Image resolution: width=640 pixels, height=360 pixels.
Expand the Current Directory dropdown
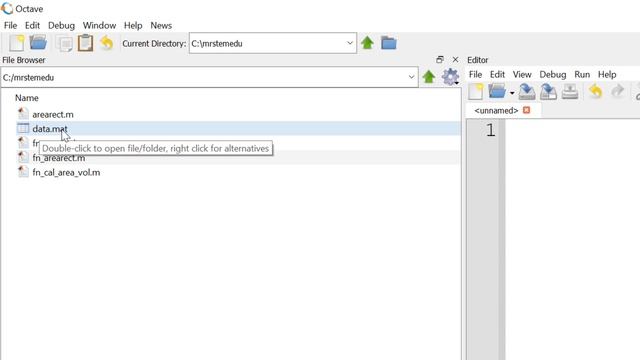tap(350, 43)
